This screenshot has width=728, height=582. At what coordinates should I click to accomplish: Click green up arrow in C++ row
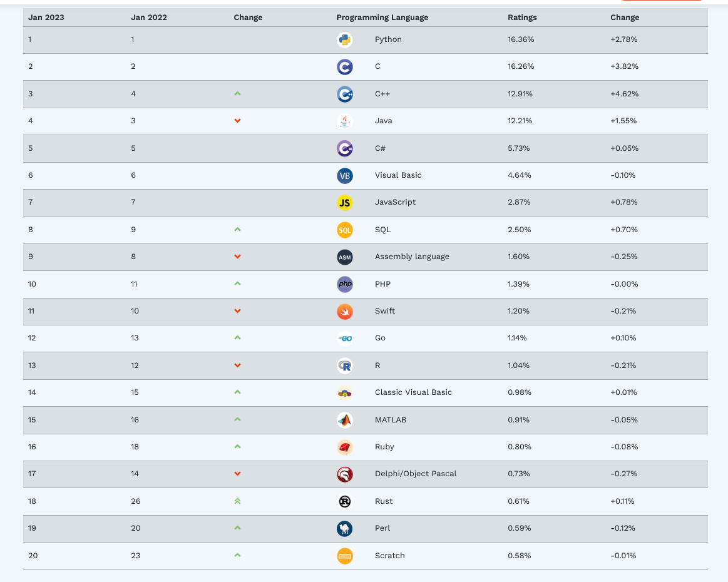pos(237,94)
